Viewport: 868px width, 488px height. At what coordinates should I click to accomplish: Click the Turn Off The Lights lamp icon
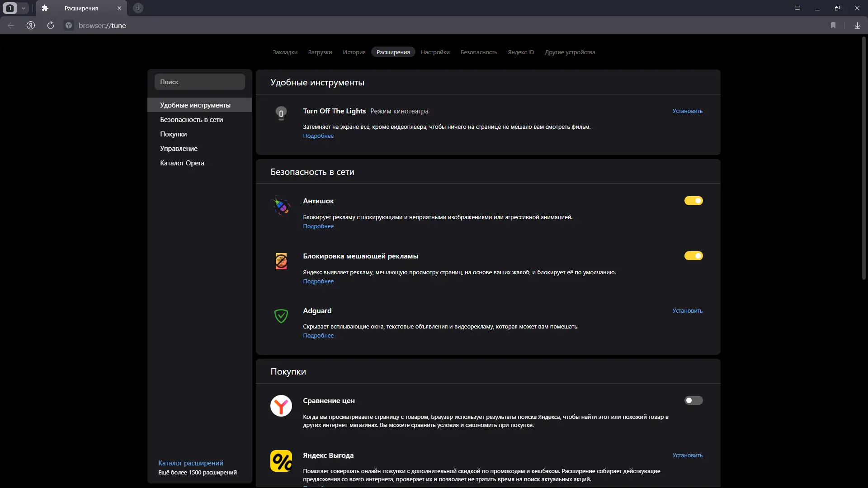(281, 113)
